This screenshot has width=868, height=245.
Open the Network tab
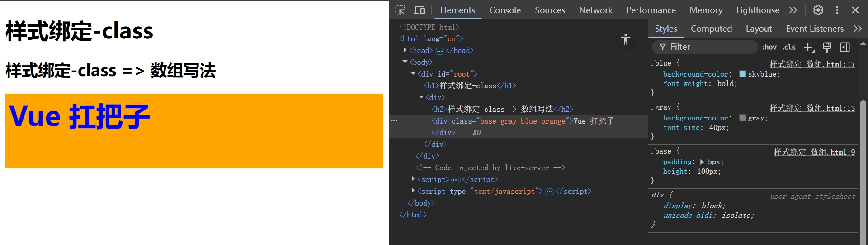tap(596, 10)
